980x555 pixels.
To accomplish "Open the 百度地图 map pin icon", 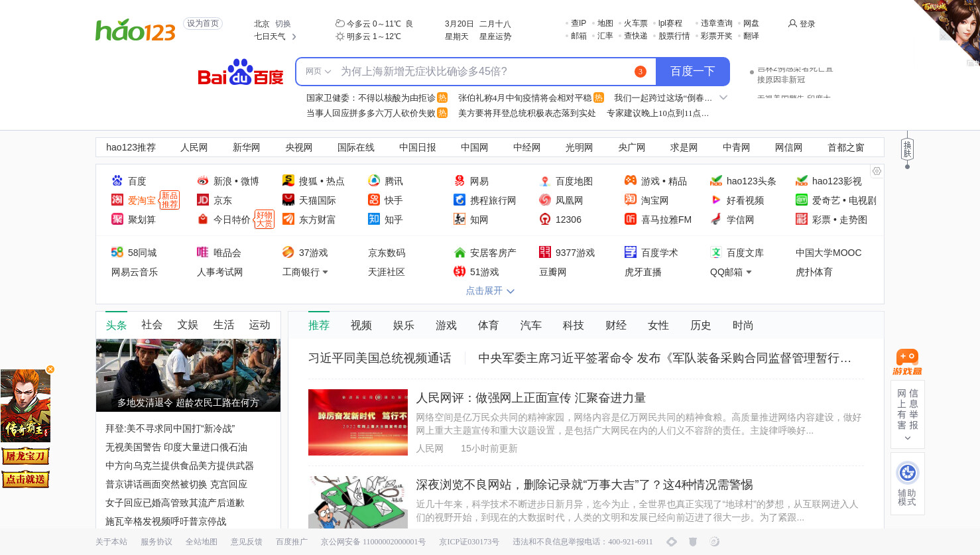I will pyautogui.click(x=545, y=180).
